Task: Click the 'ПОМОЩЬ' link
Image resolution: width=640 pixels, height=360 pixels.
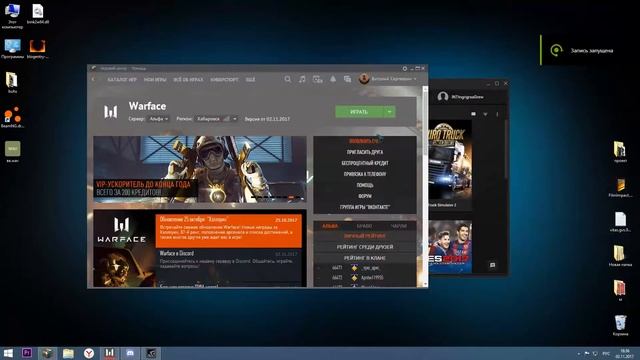Action: (x=364, y=185)
